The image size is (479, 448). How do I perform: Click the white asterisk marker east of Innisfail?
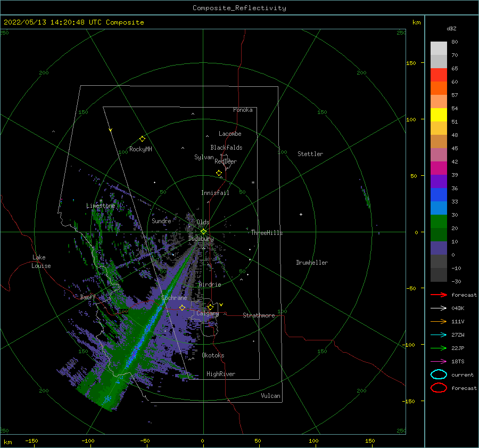(x=253, y=183)
